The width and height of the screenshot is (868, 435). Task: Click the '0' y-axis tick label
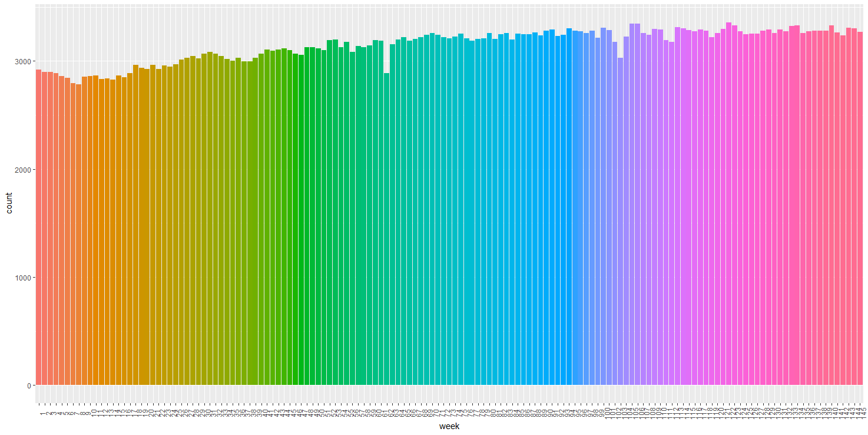pos(29,384)
